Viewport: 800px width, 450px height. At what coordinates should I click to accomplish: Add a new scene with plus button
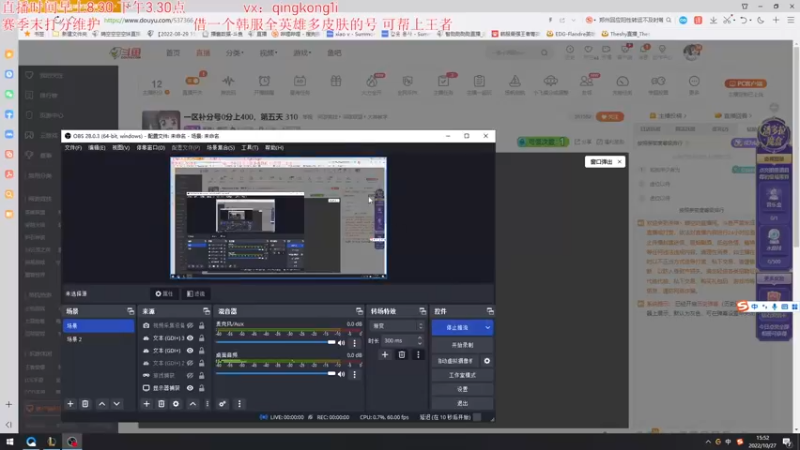(x=70, y=404)
